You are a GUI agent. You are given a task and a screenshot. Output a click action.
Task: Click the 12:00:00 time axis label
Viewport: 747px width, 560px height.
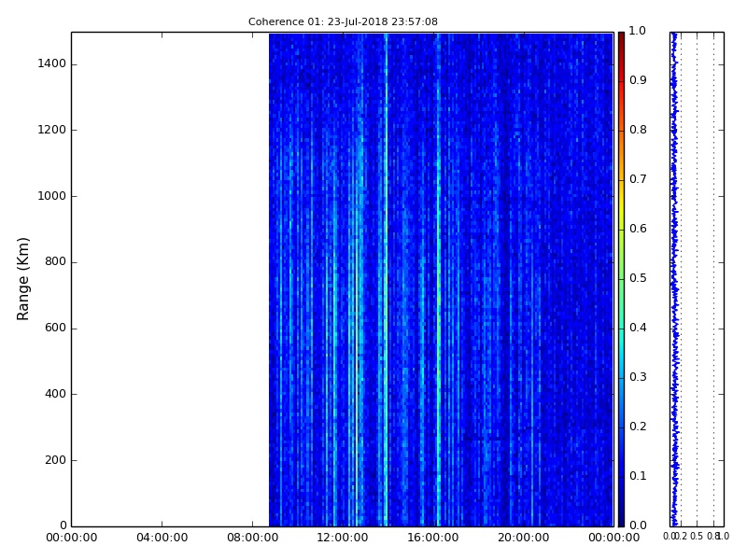pyautogui.click(x=343, y=538)
